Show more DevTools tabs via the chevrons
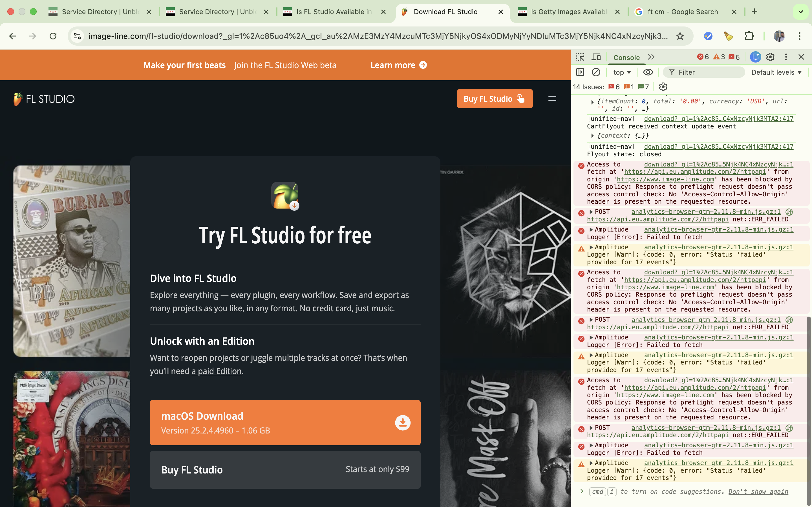 (651, 57)
